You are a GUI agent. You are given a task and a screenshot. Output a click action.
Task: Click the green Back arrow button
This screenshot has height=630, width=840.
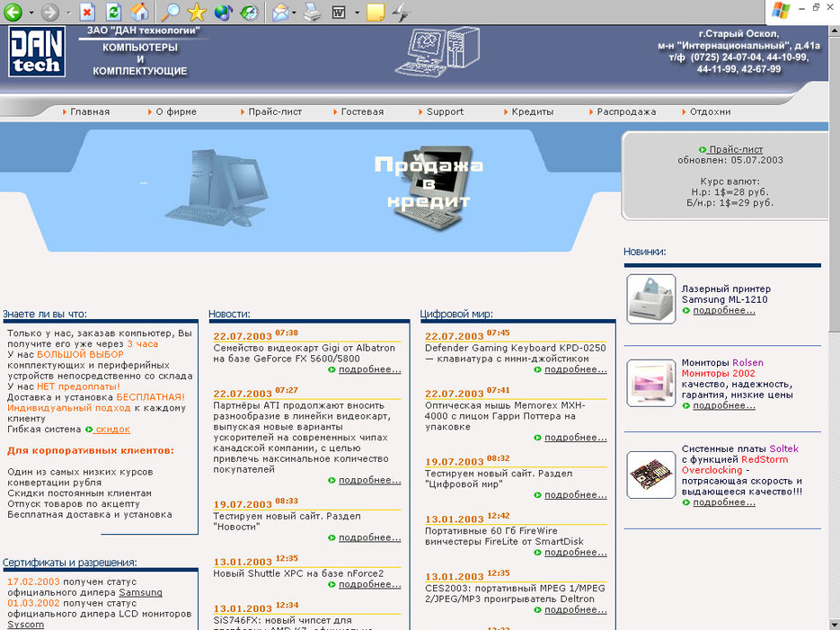(x=13, y=12)
